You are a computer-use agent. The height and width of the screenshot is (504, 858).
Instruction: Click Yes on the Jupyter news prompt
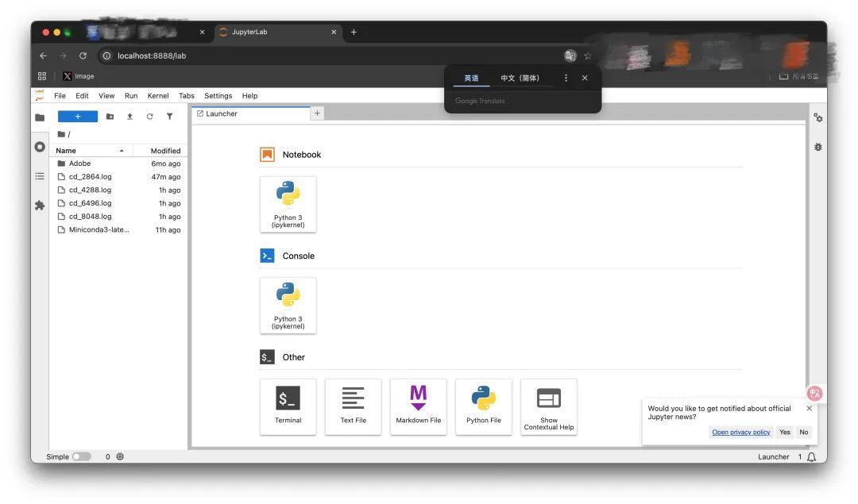785,432
